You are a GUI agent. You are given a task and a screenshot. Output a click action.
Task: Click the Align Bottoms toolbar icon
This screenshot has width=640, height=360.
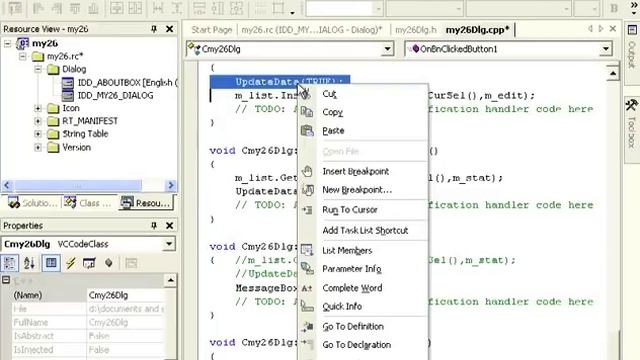click(93, 8)
